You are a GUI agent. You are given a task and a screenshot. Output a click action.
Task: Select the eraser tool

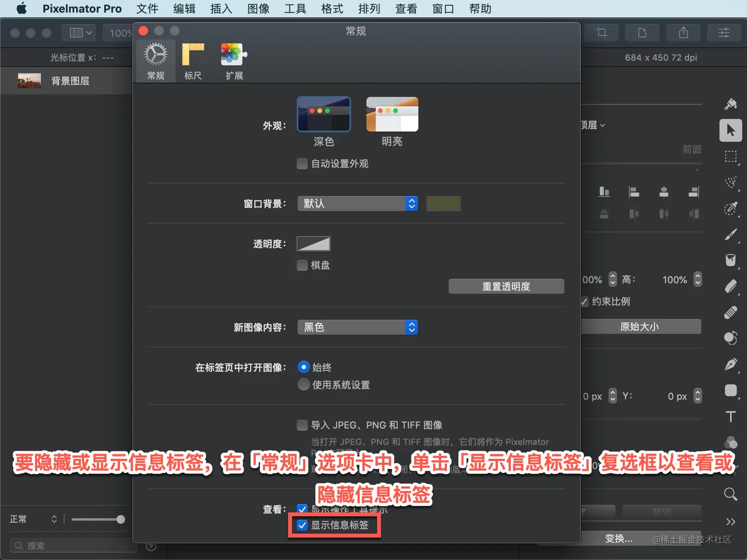[731, 287]
